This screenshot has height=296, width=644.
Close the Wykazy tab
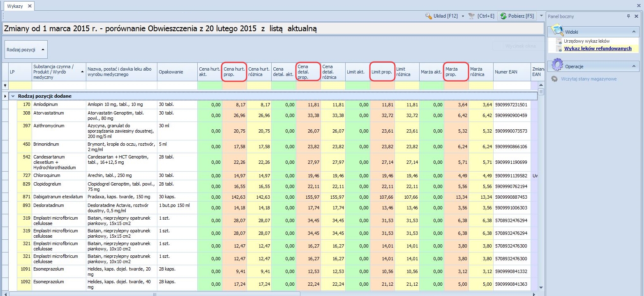[29, 6]
